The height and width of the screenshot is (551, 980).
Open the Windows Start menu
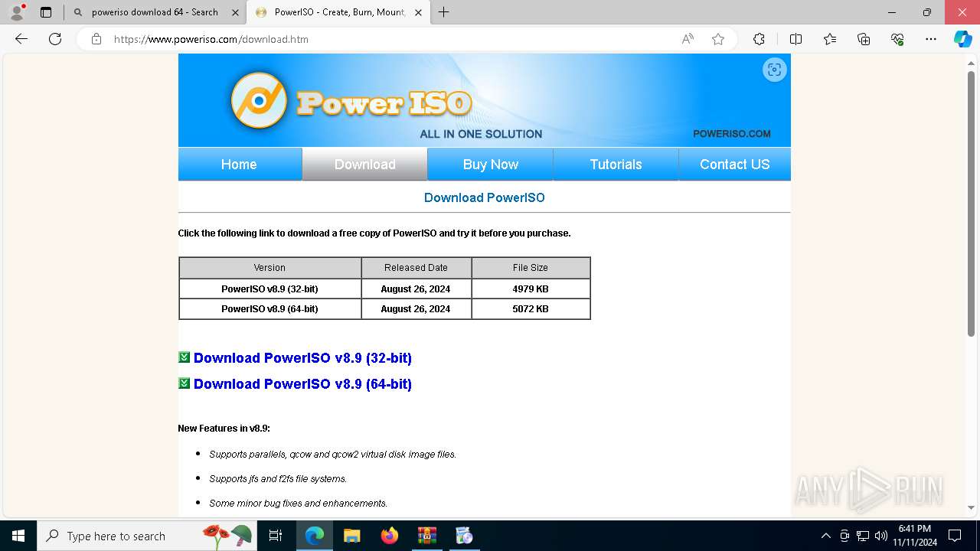(x=18, y=536)
